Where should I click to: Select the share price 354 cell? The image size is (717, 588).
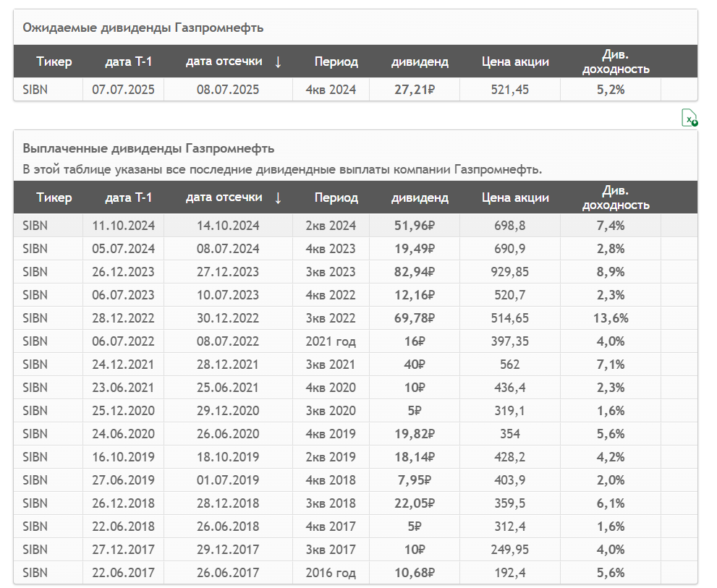tap(510, 434)
